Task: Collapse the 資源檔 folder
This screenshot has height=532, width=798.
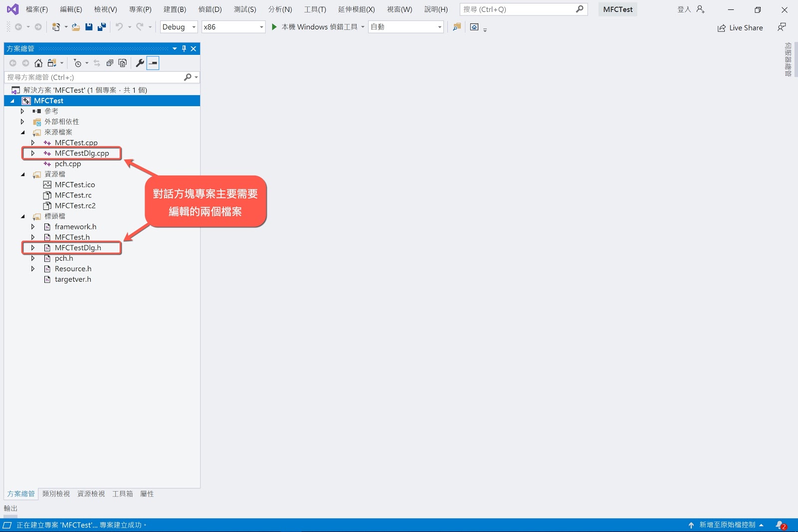Action: pos(22,174)
